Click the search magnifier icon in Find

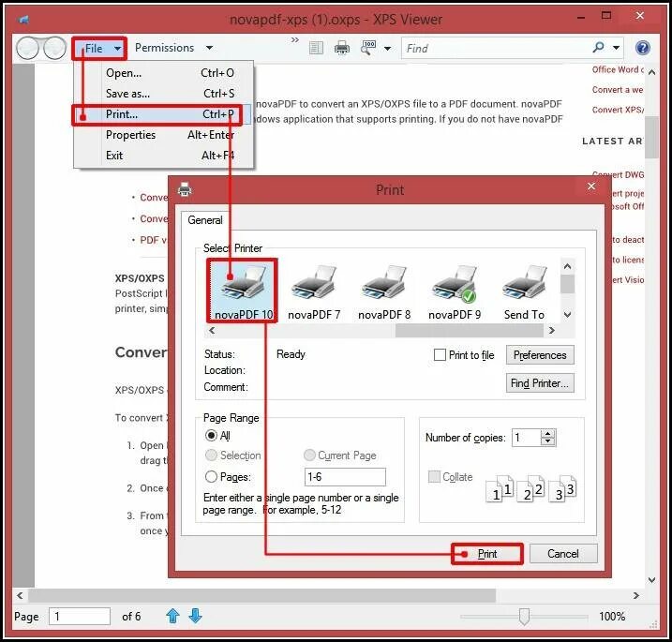(x=598, y=47)
